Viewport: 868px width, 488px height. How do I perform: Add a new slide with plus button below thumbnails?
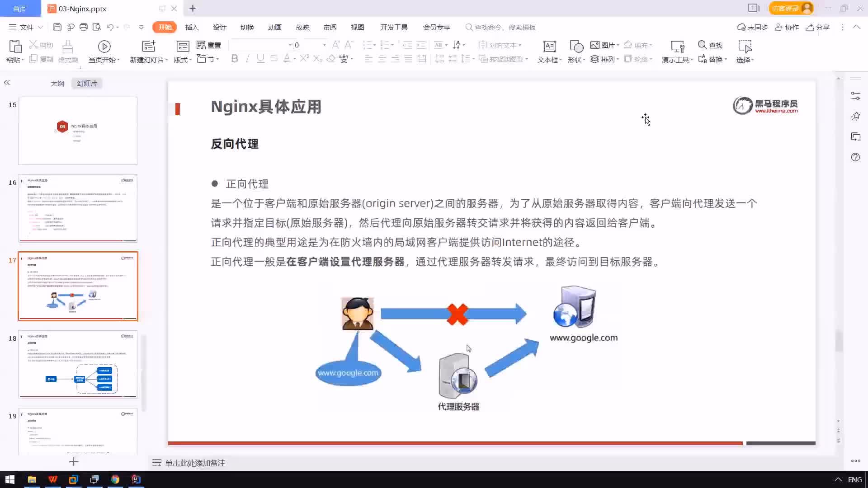(74, 462)
